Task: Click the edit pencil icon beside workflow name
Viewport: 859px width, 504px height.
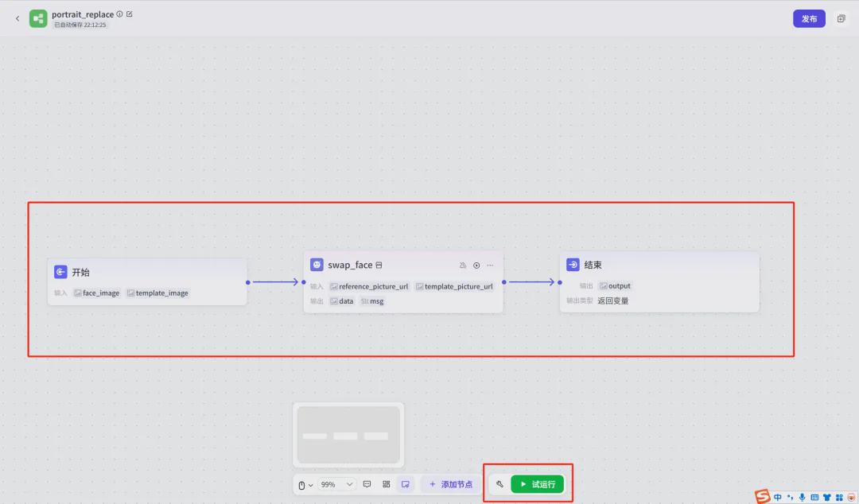Action: coord(130,14)
